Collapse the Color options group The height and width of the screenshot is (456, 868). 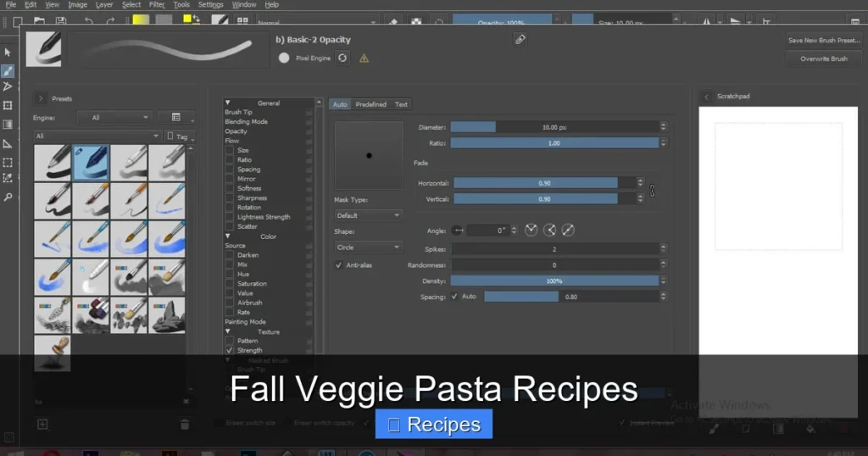pos(227,236)
